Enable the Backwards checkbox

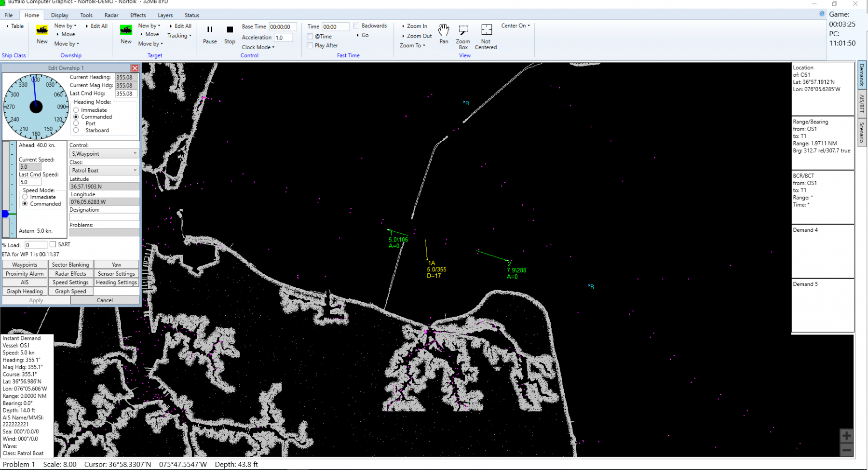coord(356,26)
